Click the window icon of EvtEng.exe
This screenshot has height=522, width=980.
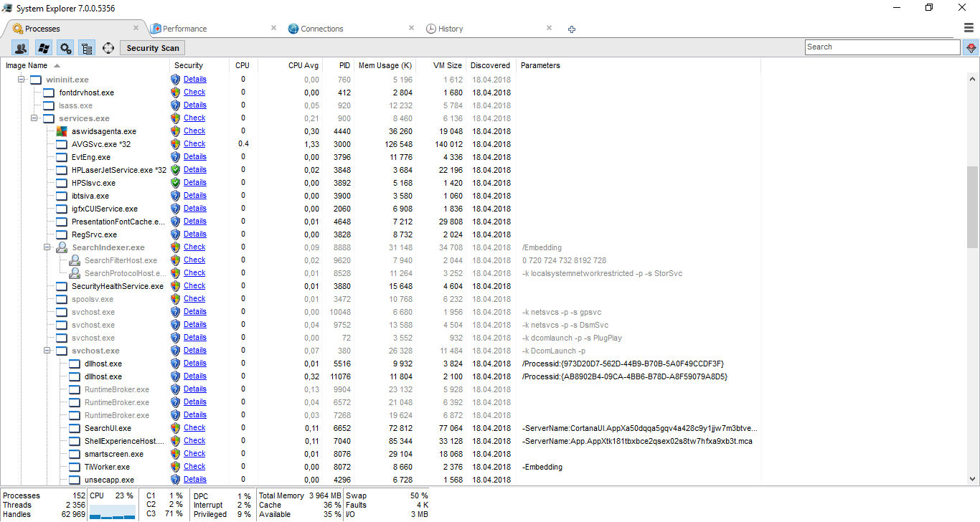62,157
